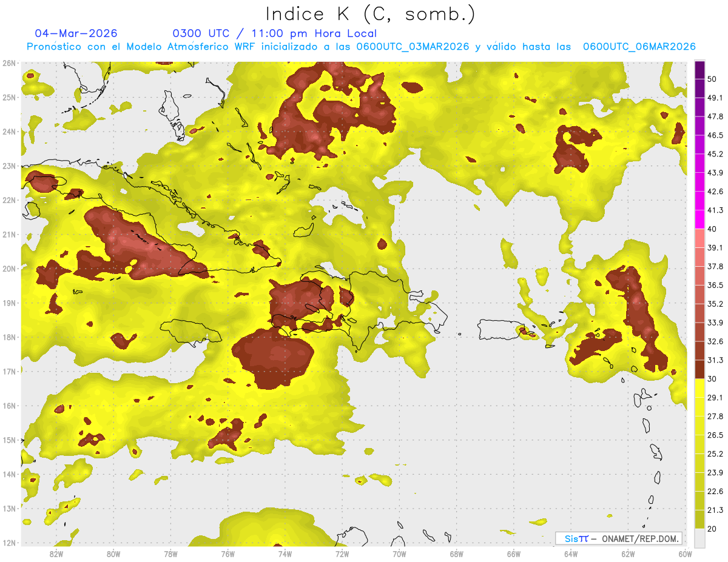Click the "0300 UTC / 11:00 pm Hora Local" text

coord(275,33)
